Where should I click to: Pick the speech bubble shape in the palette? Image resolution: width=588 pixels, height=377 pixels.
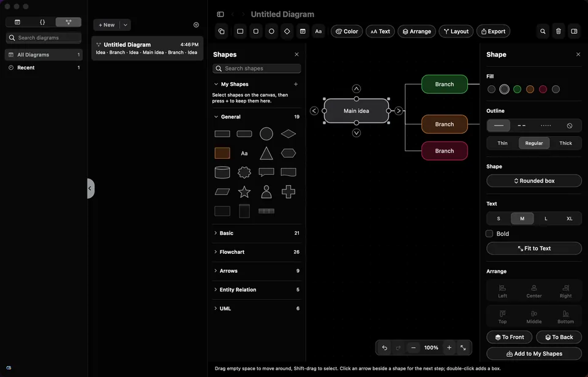tap(266, 172)
